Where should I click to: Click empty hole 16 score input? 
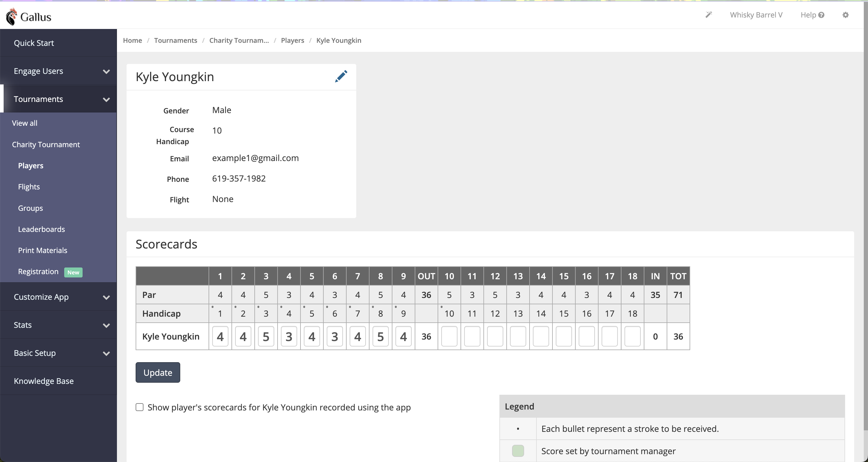pos(587,336)
